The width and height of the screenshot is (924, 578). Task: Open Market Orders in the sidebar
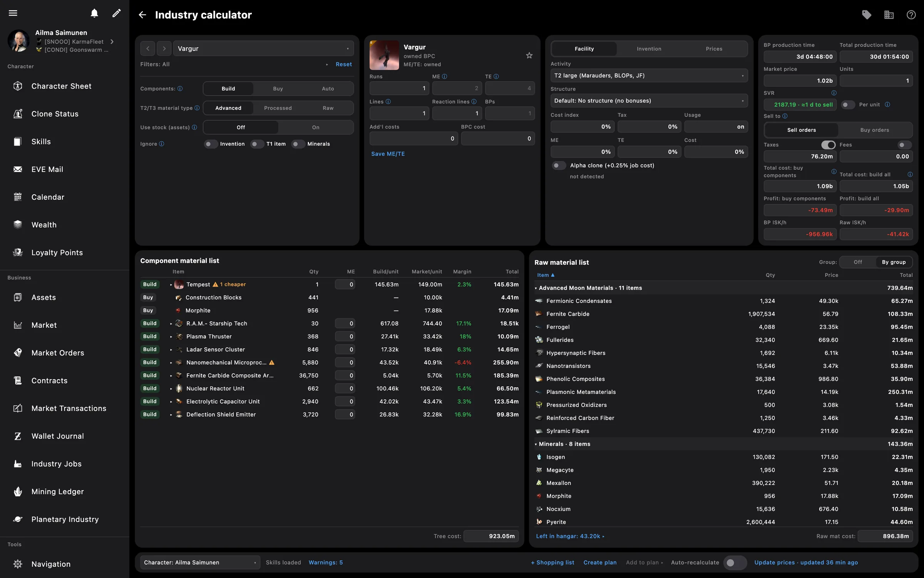click(65, 353)
